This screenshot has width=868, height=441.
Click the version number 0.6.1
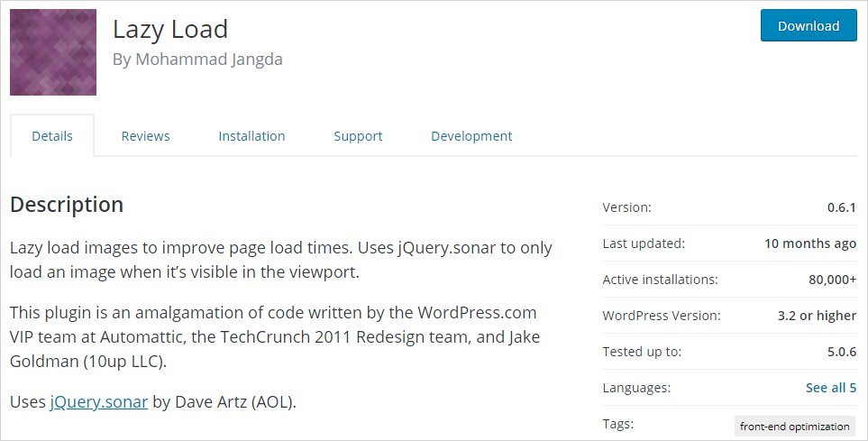[x=841, y=207]
